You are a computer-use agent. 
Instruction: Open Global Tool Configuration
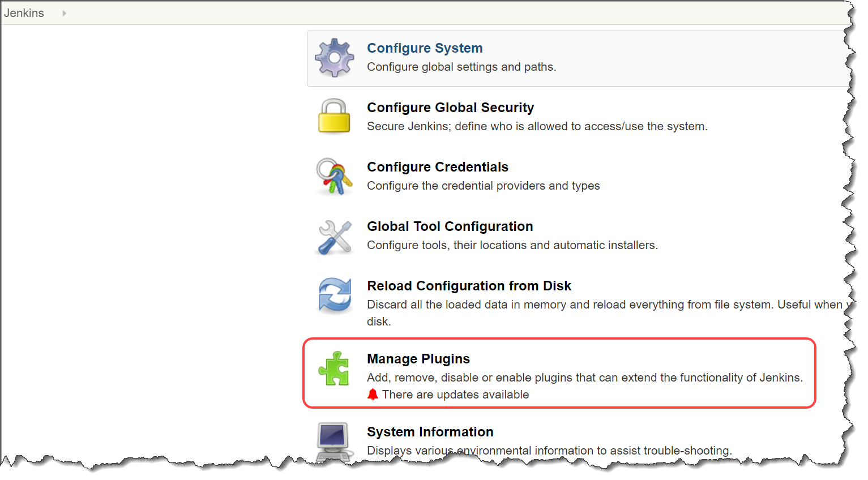[450, 226]
